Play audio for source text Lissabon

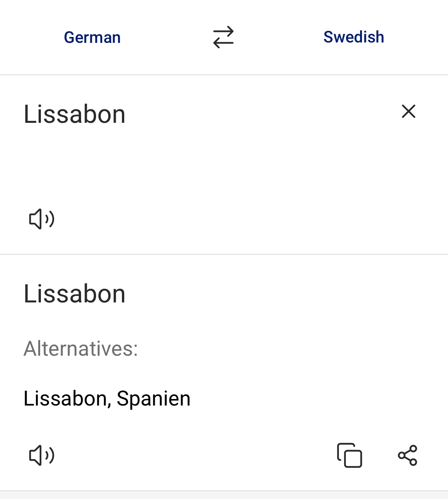click(42, 219)
